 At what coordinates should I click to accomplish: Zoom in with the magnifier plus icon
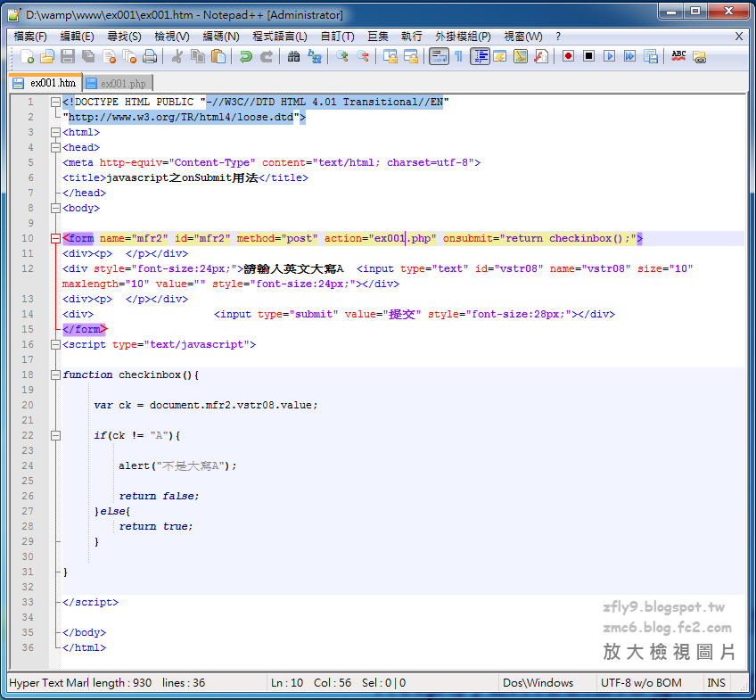[x=341, y=56]
